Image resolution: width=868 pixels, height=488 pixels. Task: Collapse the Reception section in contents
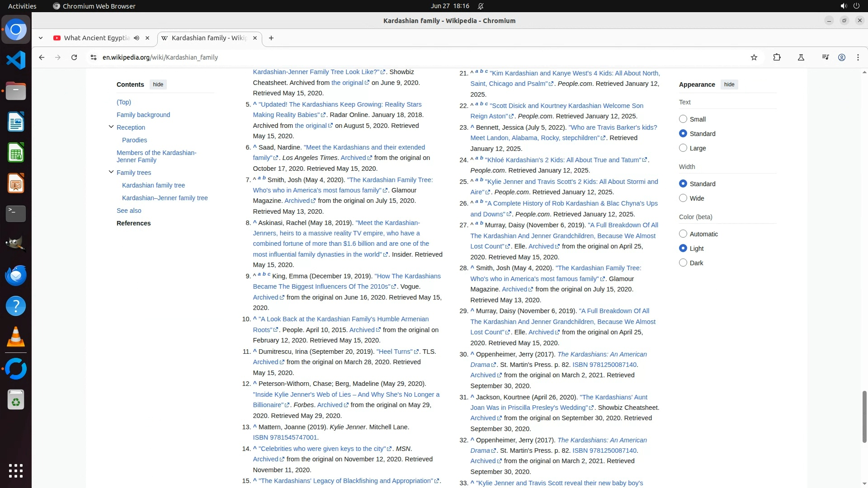[x=111, y=127]
